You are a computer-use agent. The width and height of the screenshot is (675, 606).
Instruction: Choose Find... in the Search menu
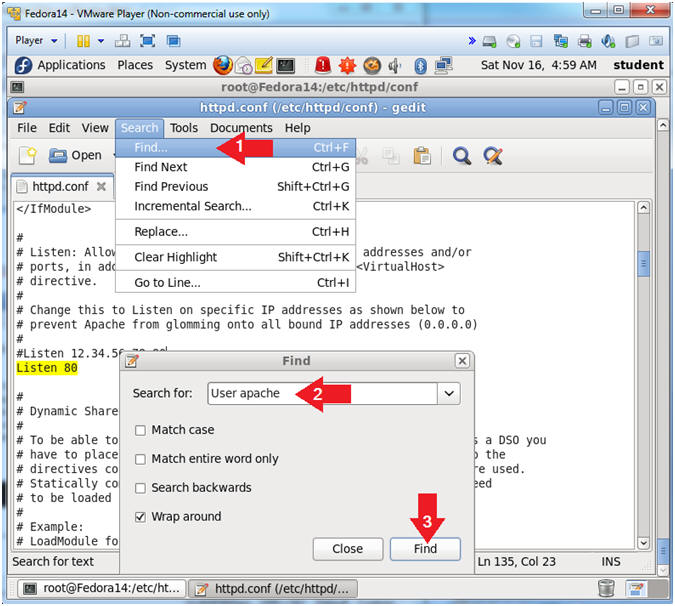[x=235, y=148]
